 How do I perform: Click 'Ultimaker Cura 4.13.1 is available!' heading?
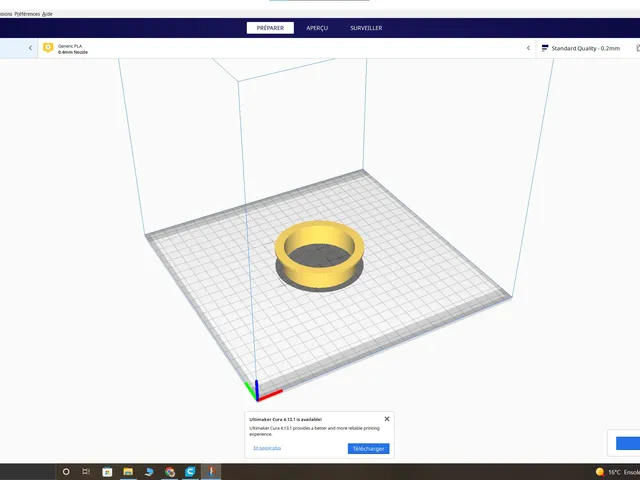tap(286, 419)
